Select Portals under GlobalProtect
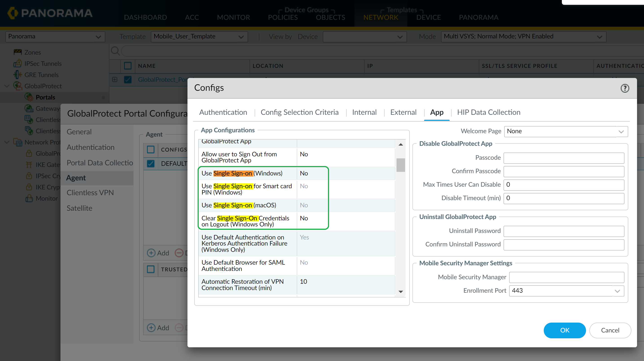 46,97
